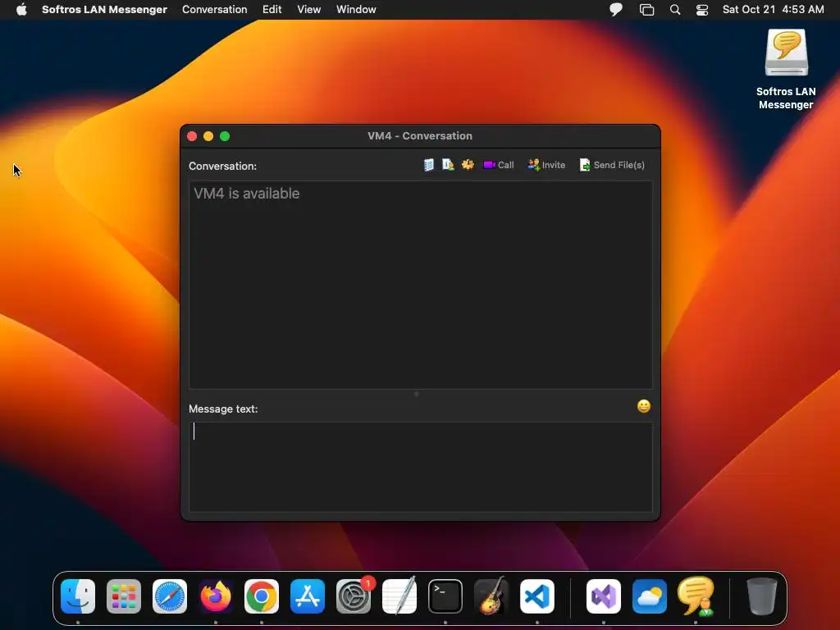Open Launchpad from the dock
The width and height of the screenshot is (840, 630).
tap(124, 596)
